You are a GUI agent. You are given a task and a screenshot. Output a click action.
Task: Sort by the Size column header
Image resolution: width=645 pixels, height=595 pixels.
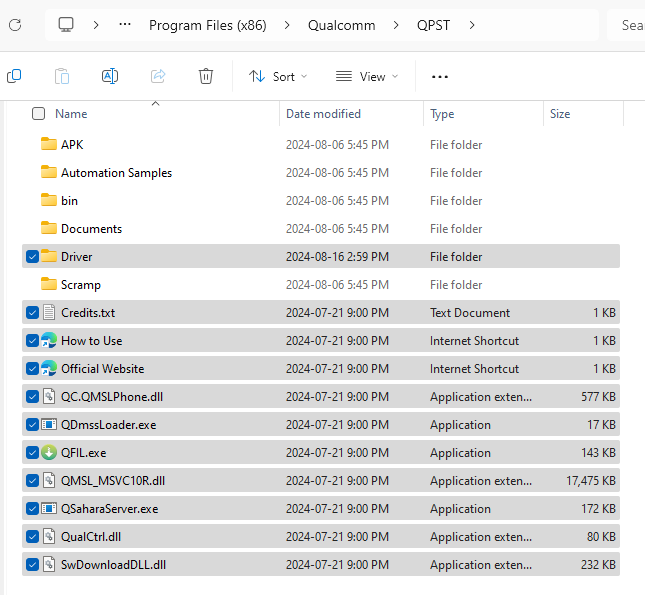pos(560,114)
